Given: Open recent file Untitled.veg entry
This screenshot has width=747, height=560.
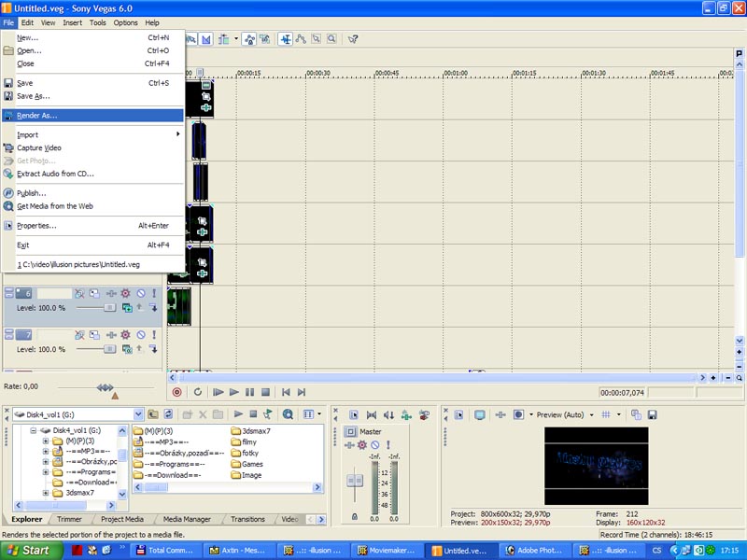Looking at the screenshot, I should tap(92, 264).
